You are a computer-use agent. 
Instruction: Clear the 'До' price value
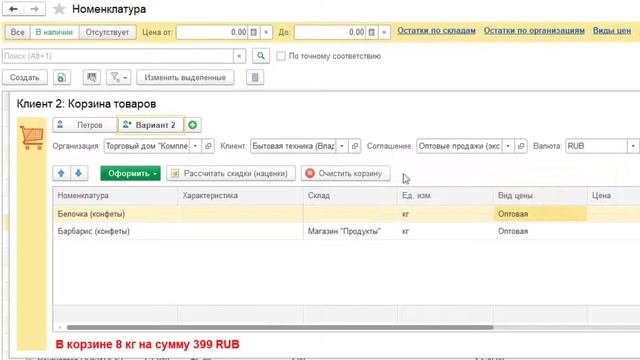(384, 32)
